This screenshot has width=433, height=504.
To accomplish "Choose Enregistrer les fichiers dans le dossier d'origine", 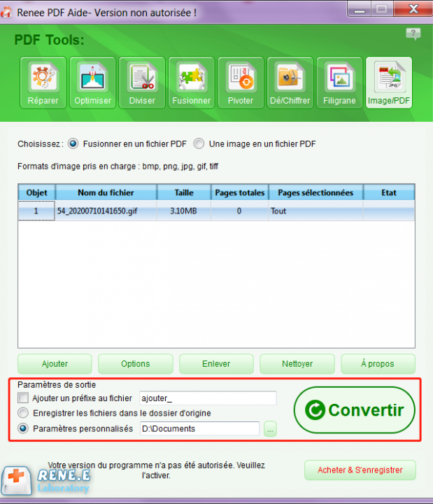I will pos(23,413).
